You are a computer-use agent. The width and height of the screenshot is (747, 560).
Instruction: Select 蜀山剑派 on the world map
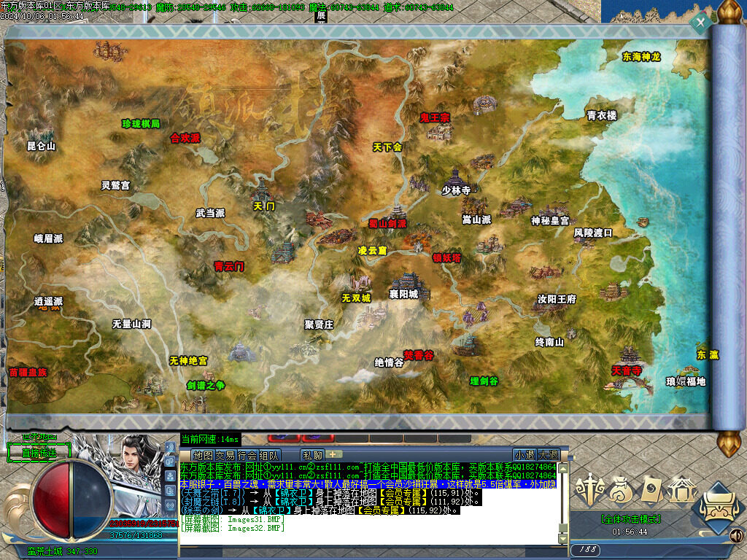388,223
